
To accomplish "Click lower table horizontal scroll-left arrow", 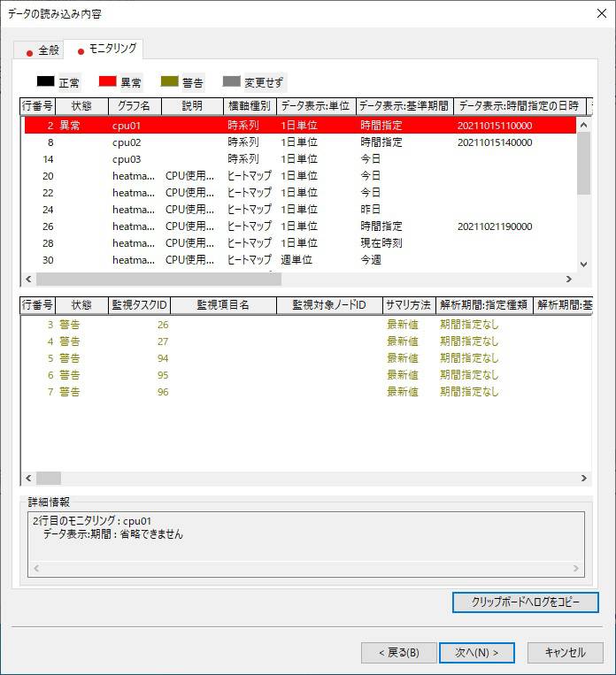I will pyautogui.click(x=28, y=478).
